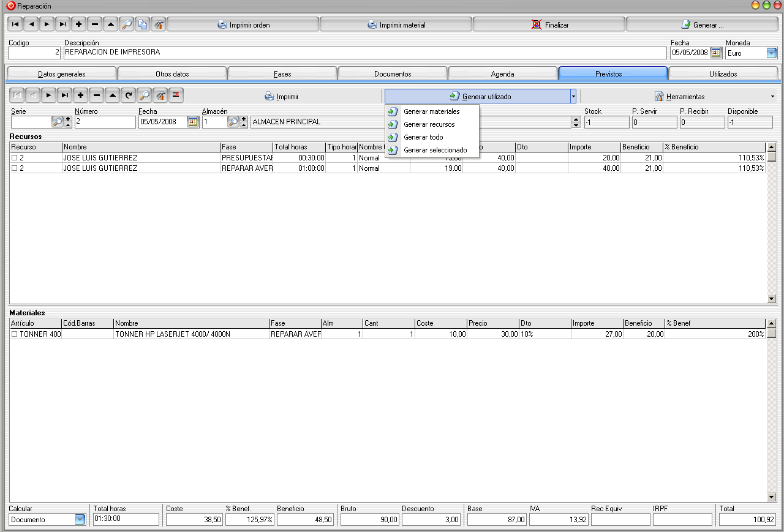This screenshot has width=784, height=532.
Task: Click the Imprimir orden button
Action: (x=243, y=25)
